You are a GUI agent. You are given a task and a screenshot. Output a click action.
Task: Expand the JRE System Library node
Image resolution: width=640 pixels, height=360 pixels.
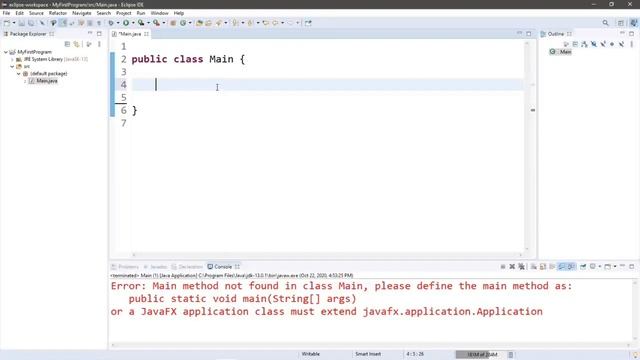(12, 59)
